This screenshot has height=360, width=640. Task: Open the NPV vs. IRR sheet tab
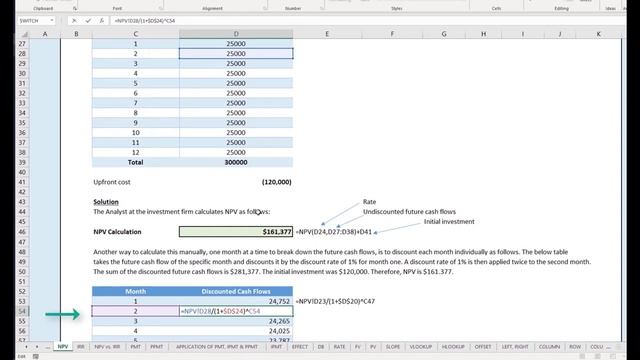point(107,347)
